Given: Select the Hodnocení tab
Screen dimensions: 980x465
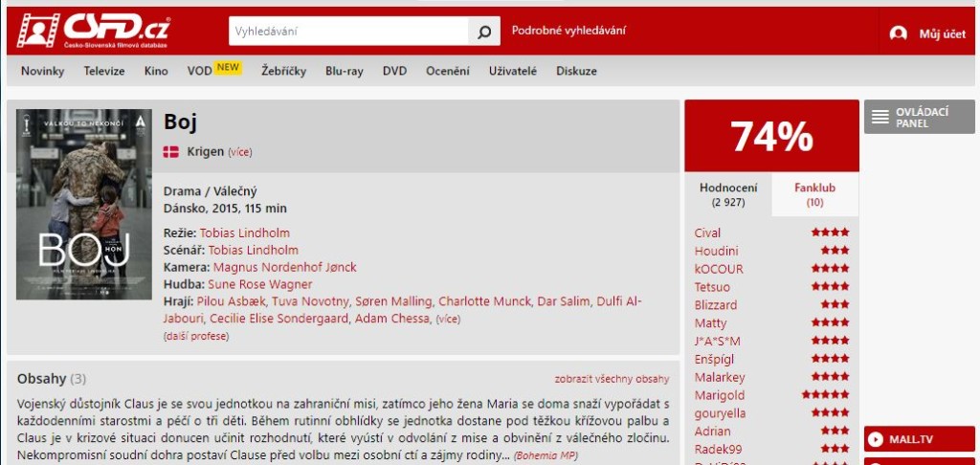Looking at the screenshot, I should pos(728,194).
